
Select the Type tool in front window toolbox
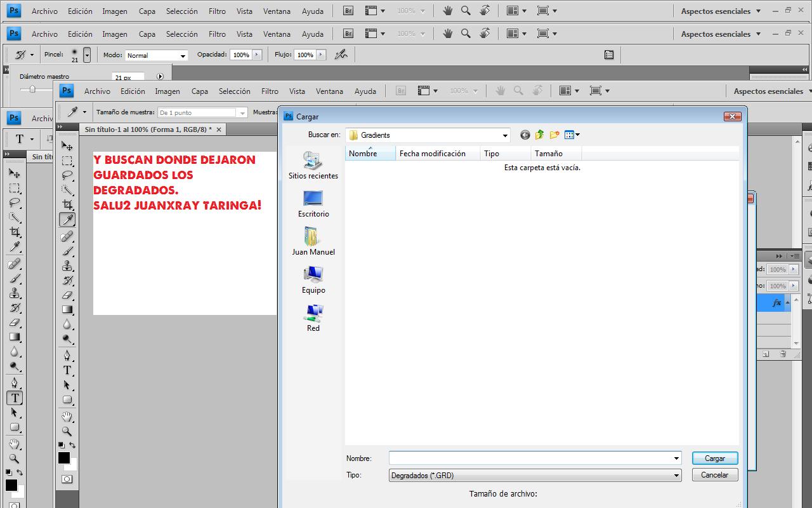point(67,370)
